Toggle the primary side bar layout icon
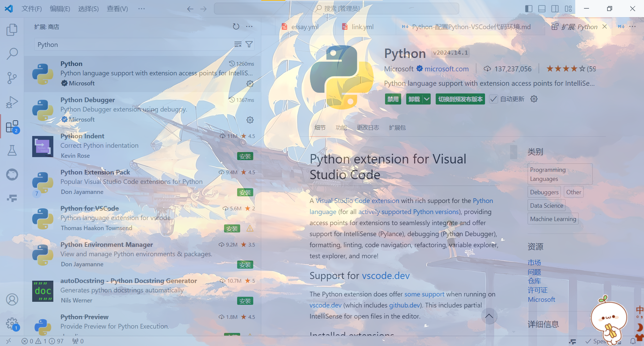This screenshot has height=346, width=644. (529, 9)
